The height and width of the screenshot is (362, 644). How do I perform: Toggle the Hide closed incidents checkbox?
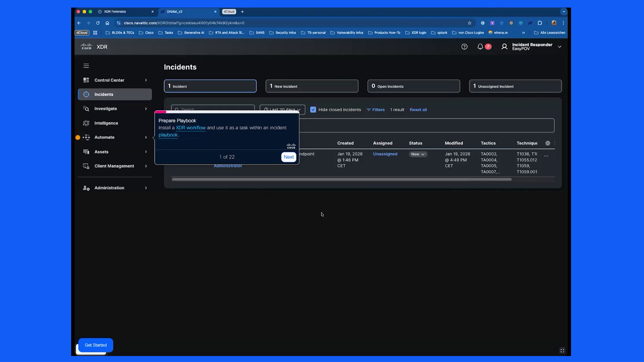[313, 110]
